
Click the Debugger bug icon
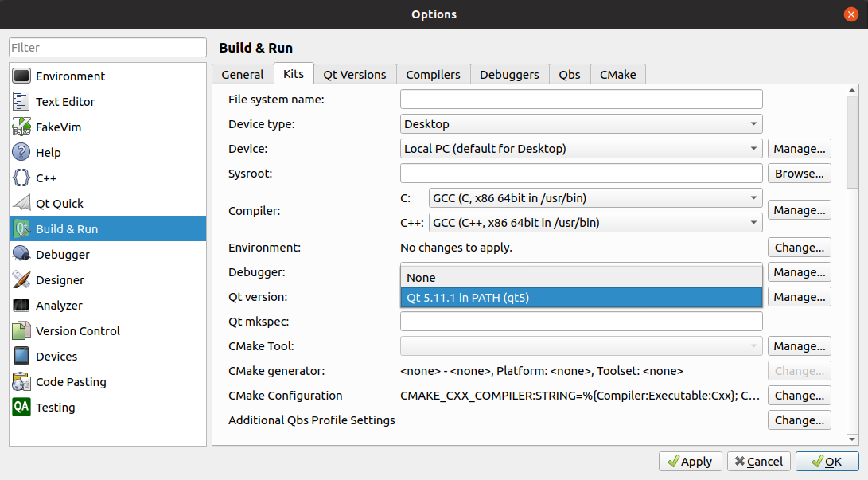(x=21, y=255)
